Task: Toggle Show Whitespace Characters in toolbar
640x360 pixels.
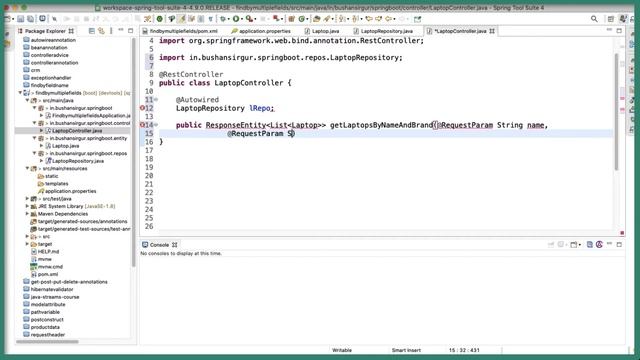Action: [211, 19]
